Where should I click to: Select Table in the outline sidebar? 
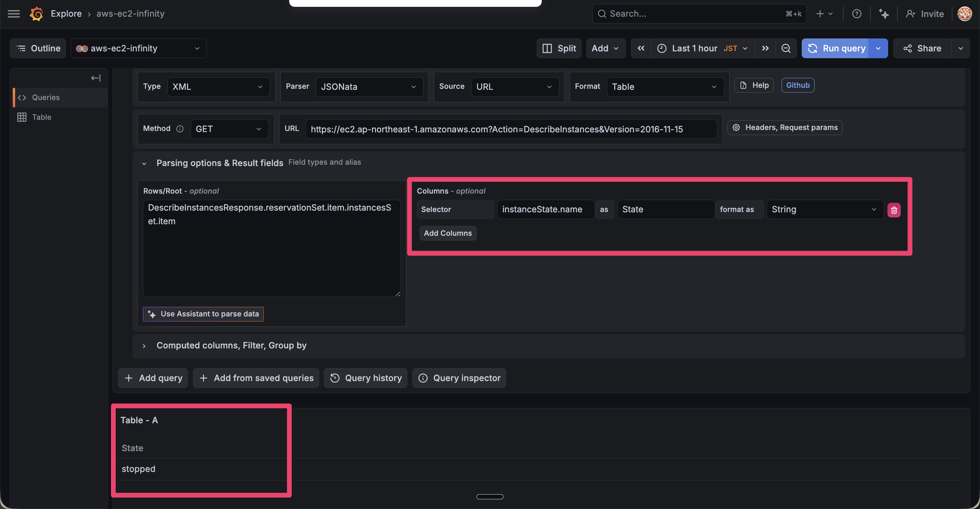(41, 117)
